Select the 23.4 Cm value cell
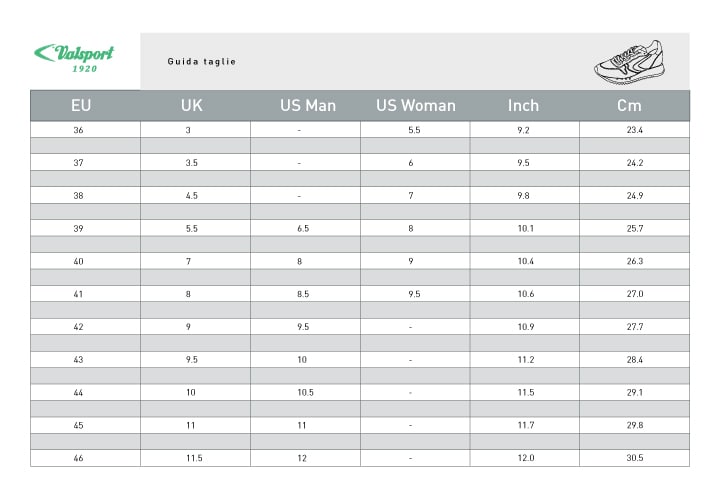720x499 pixels. coord(634,130)
